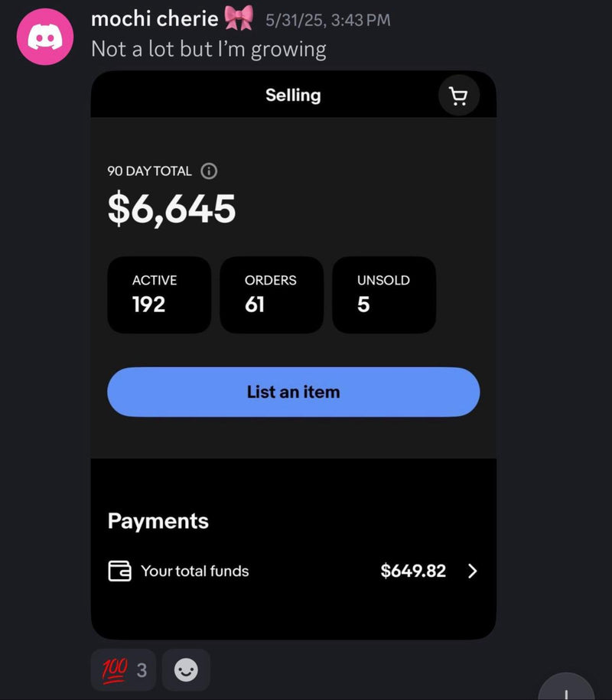This screenshot has width=612, height=700.
Task: Jump to latest with the bottom-right arrow button
Action: point(568,689)
